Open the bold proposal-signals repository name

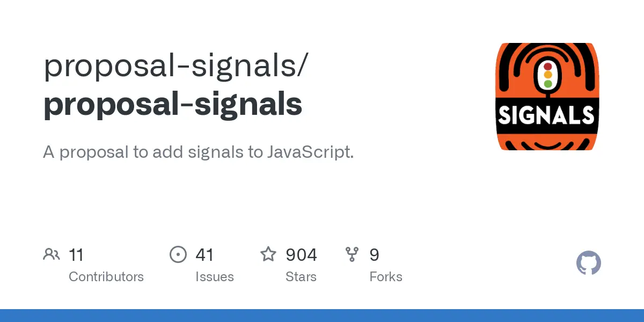[x=172, y=104]
